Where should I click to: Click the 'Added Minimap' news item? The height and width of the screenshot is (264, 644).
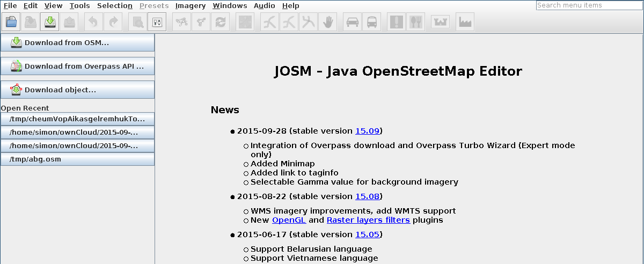283,164
